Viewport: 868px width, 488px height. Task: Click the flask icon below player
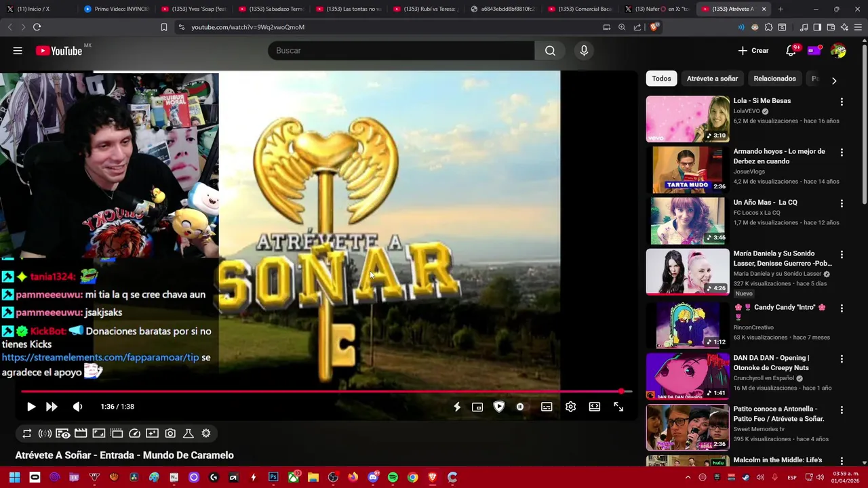pyautogui.click(x=189, y=434)
